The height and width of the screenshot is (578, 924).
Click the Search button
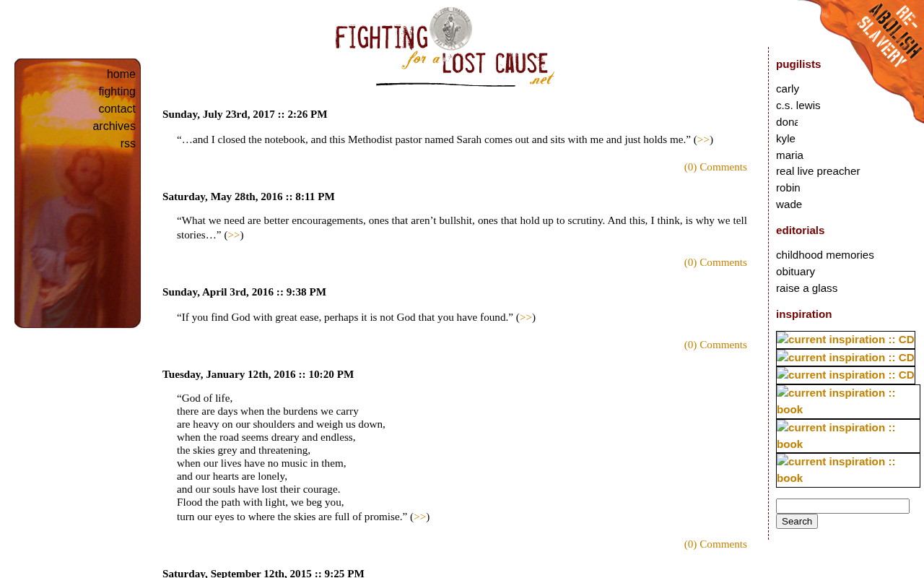(797, 521)
